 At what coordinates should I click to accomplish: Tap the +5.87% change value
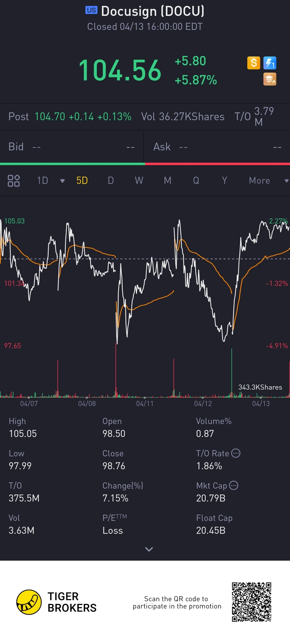tap(196, 80)
